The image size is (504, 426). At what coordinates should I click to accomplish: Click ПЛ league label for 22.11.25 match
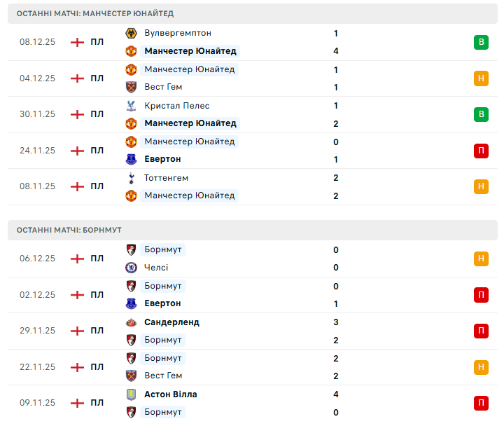pos(97,367)
